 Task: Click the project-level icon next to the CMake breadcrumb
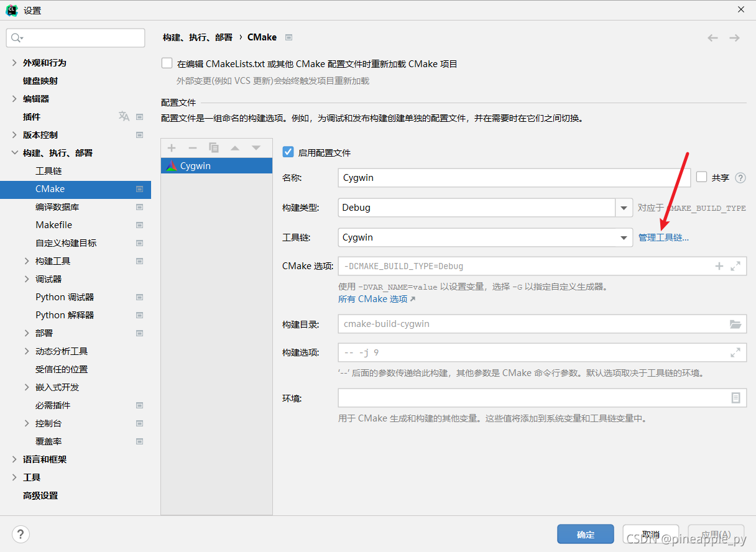(289, 37)
